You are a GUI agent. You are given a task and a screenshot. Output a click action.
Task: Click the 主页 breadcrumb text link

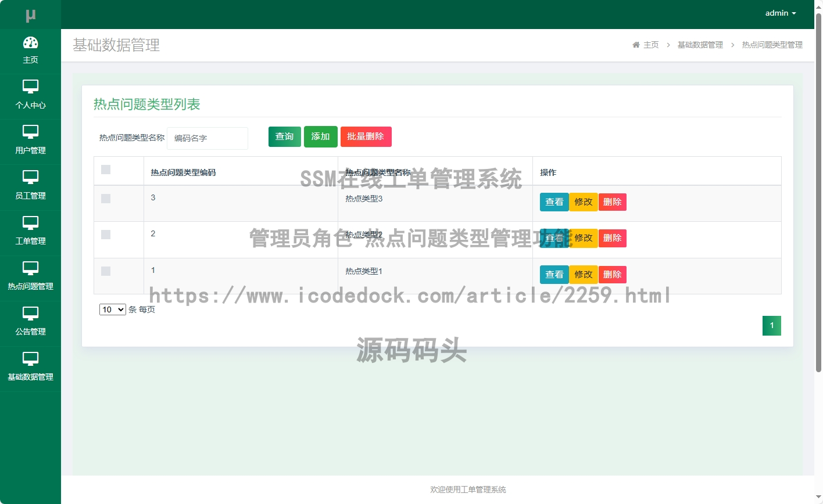click(x=651, y=45)
